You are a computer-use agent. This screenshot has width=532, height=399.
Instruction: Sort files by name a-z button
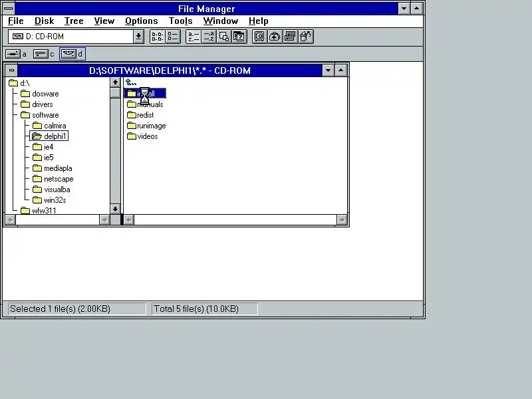coord(194,37)
